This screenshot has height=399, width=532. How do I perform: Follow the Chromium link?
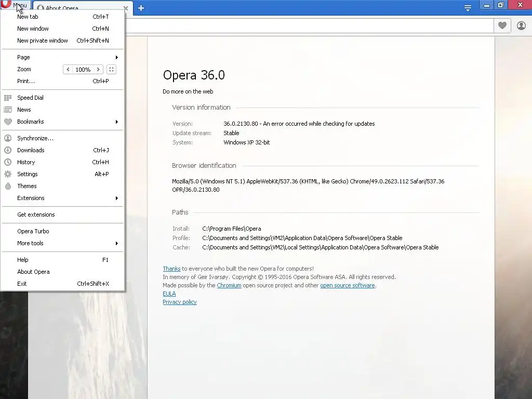229,285
